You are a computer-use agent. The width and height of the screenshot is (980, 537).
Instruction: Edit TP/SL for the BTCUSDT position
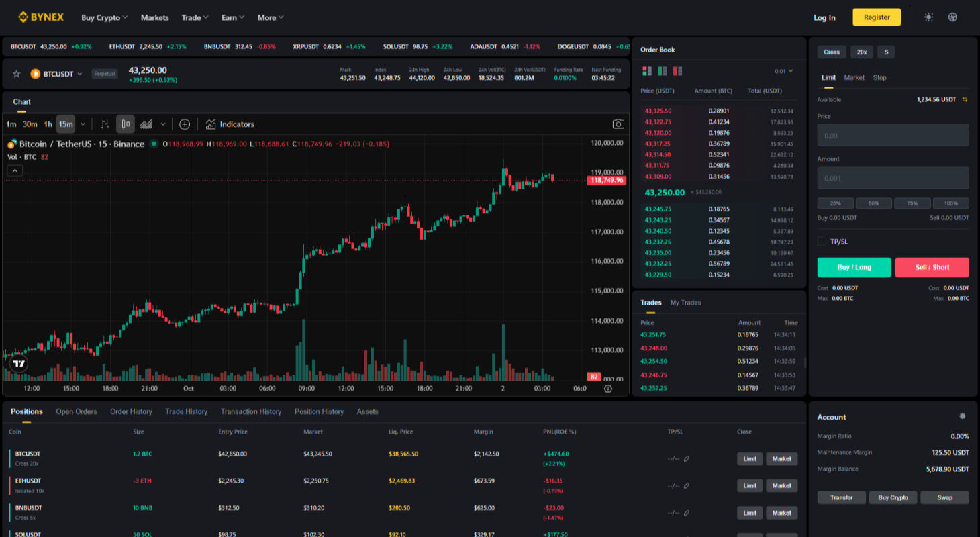687,459
